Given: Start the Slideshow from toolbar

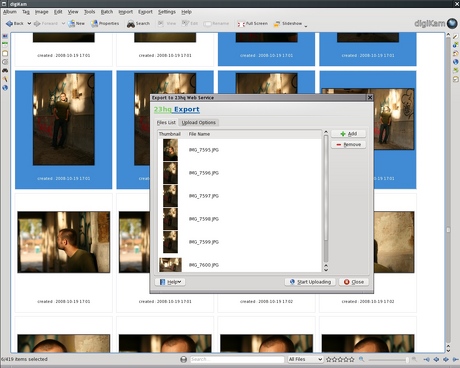Looking at the screenshot, I should pyautogui.click(x=288, y=24).
